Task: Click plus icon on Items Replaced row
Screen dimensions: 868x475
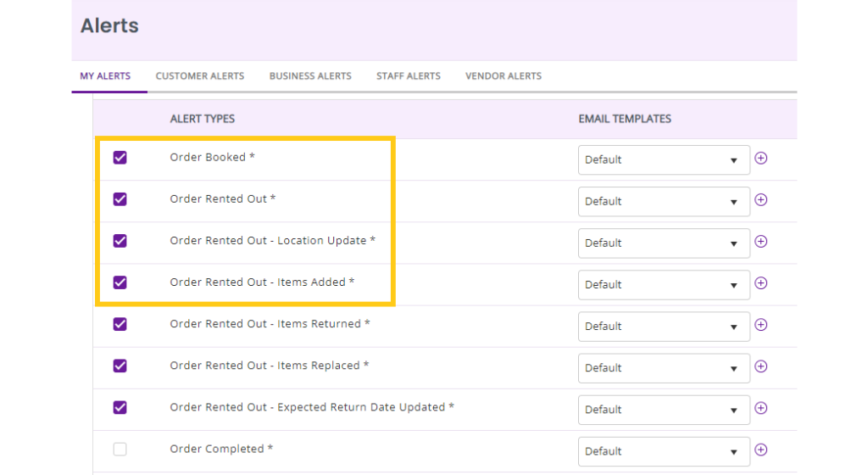Action: pyautogui.click(x=760, y=366)
